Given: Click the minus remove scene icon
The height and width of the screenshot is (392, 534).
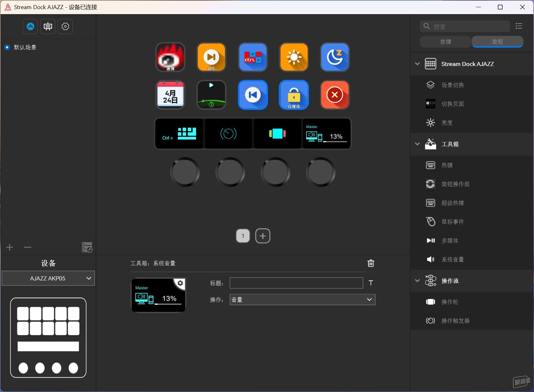Looking at the screenshot, I should tap(28, 247).
